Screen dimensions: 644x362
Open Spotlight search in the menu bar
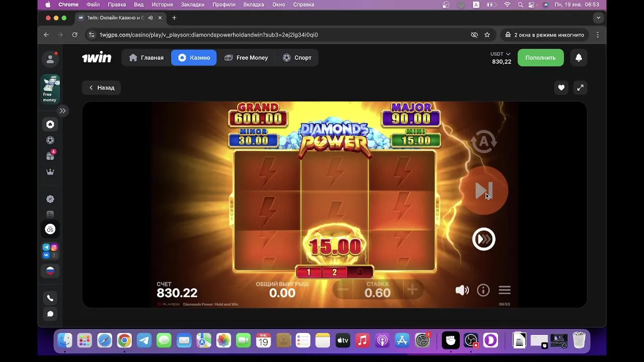point(520,5)
